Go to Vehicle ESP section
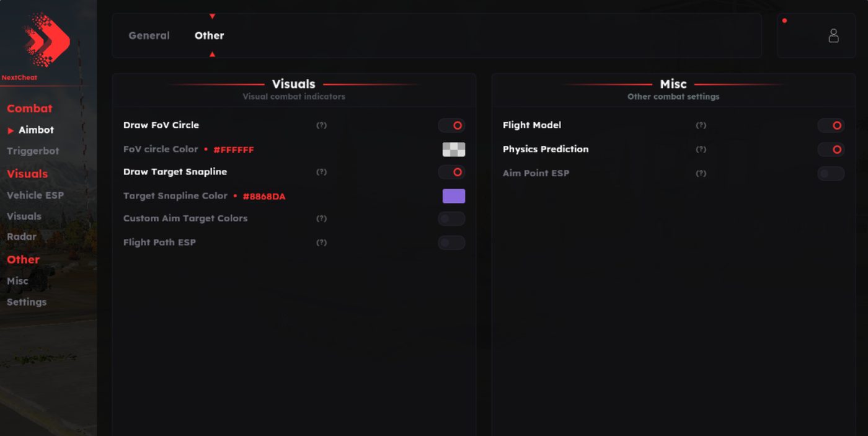This screenshot has height=436, width=868. [35, 195]
